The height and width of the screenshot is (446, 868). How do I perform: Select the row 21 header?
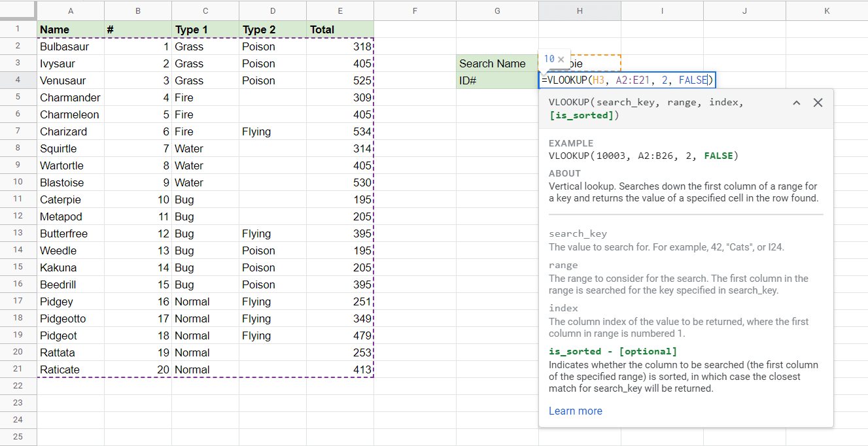click(18, 369)
